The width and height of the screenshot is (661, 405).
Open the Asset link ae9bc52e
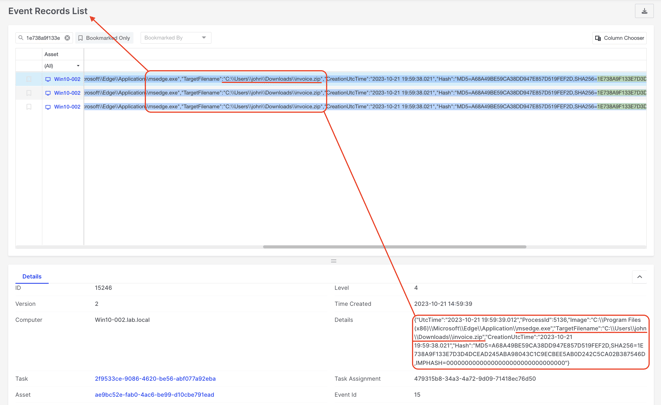pos(154,395)
